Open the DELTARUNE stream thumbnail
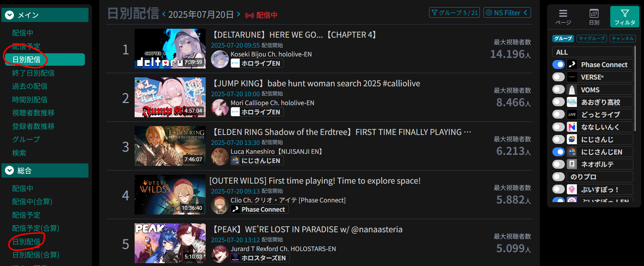Viewport: 644px width, 266px height. (x=170, y=49)
